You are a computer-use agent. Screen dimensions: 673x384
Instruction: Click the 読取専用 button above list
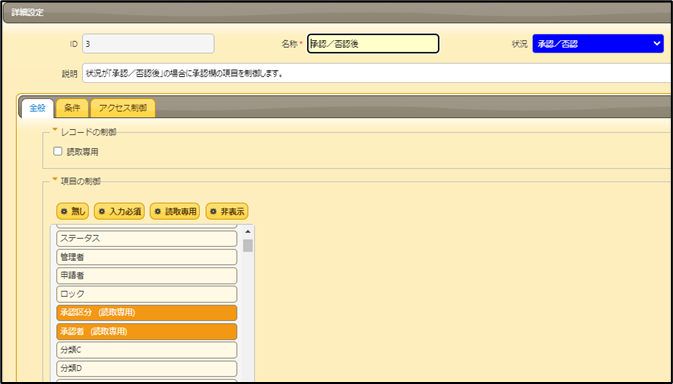pyautogui.click(x=175, y=211)
